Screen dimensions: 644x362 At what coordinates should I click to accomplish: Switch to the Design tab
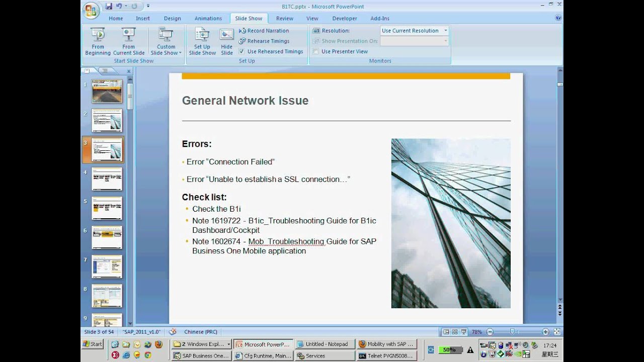tap(172, 19)
